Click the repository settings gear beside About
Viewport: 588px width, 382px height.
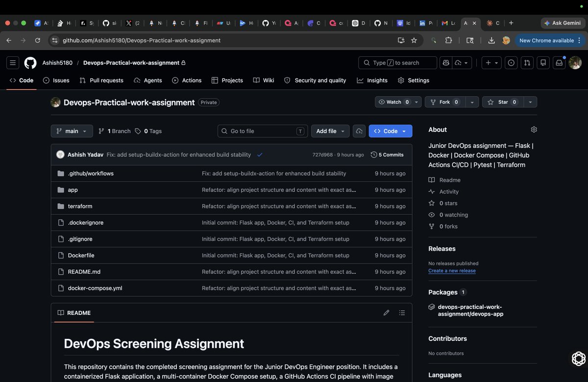(534, 129)
